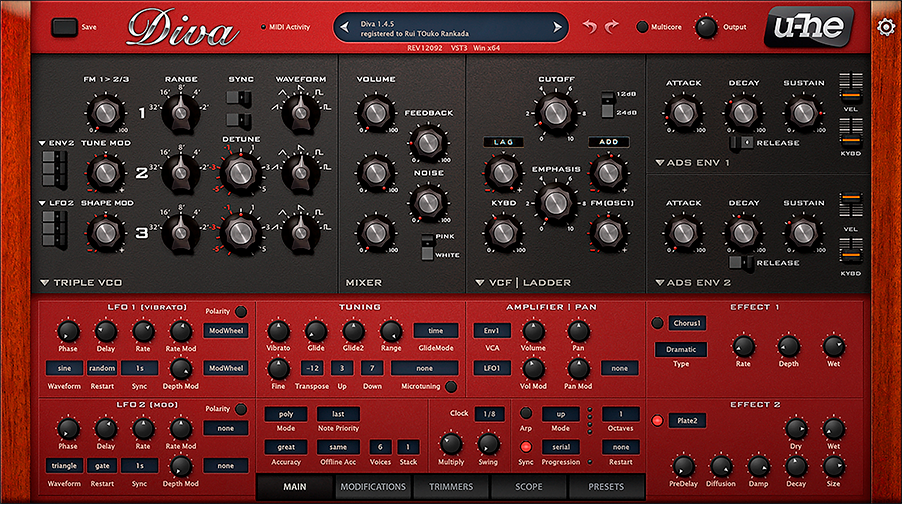The image size is (902, 505).
Task: Click the Diva logo
Action: point(182,28)
